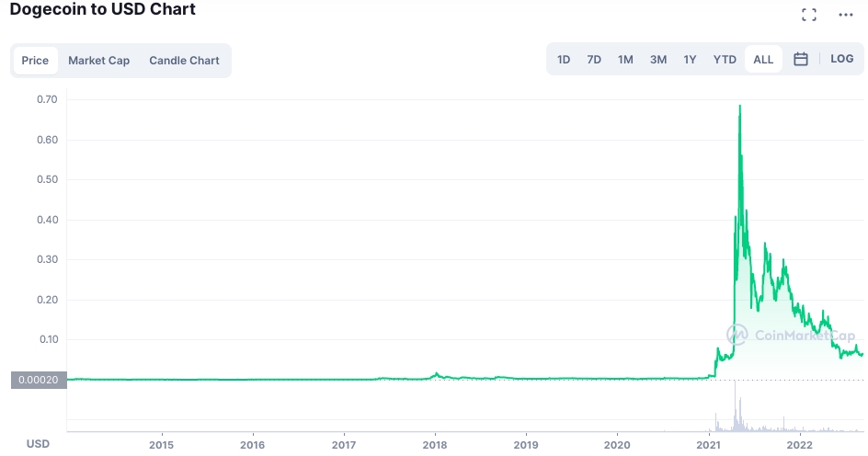Click the 2022 x-axis year label
Image resolution: width=868 pixels, height=456 pixels.
[799, 444]
